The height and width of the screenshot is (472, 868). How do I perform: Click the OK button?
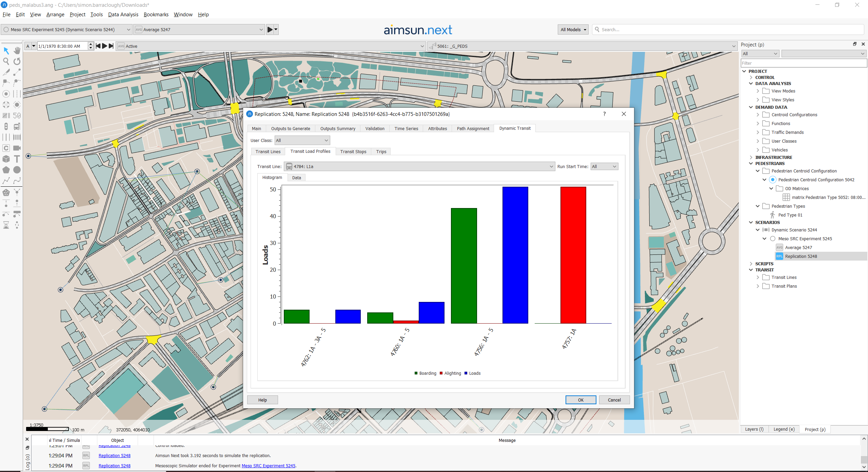click(x=580, y=400)
